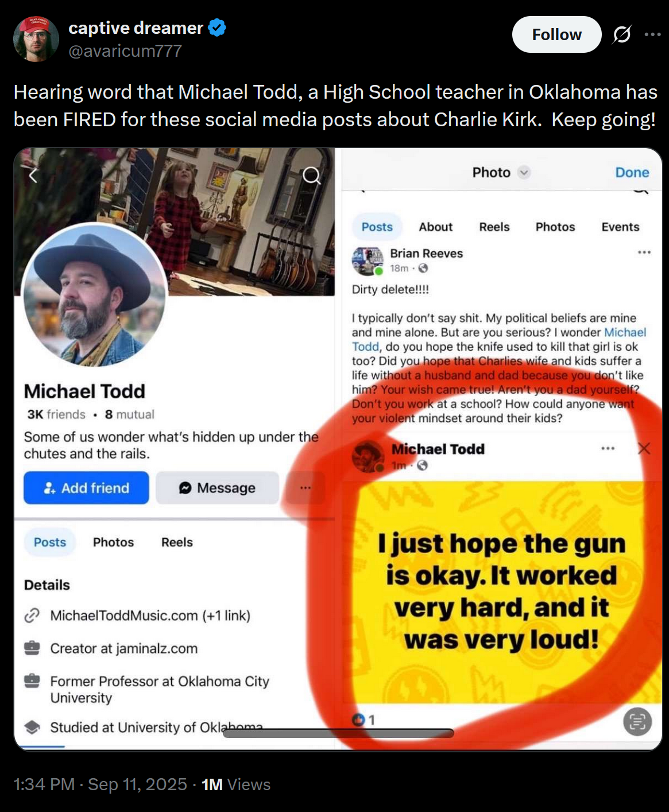Switch to the Events tab
The width and height of the screenshot is (669, 812).
620,227
